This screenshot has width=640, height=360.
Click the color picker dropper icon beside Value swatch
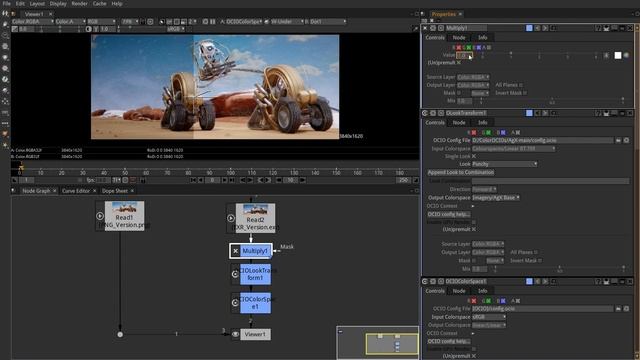click(627, 55)
